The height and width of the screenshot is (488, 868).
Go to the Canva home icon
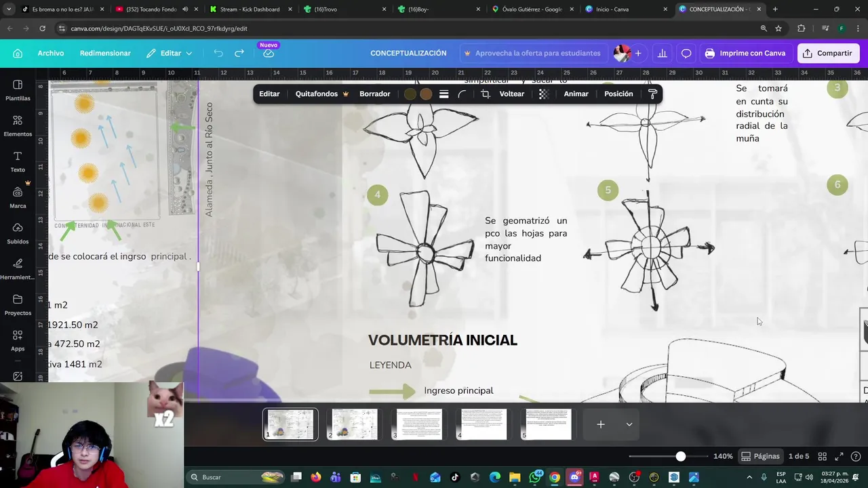coord(18,54)
